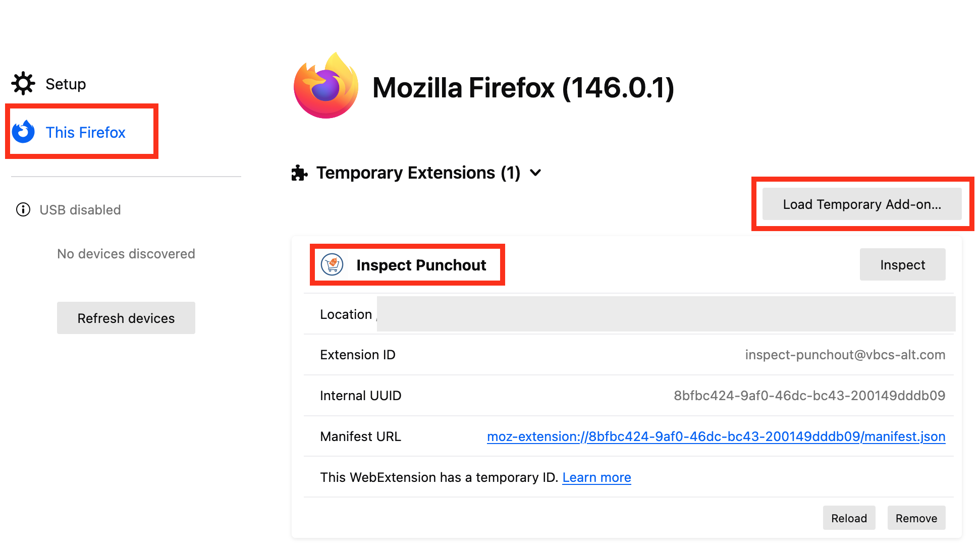Click the info icon next to USB disabled
980x549 pixels.
[23, 209]
